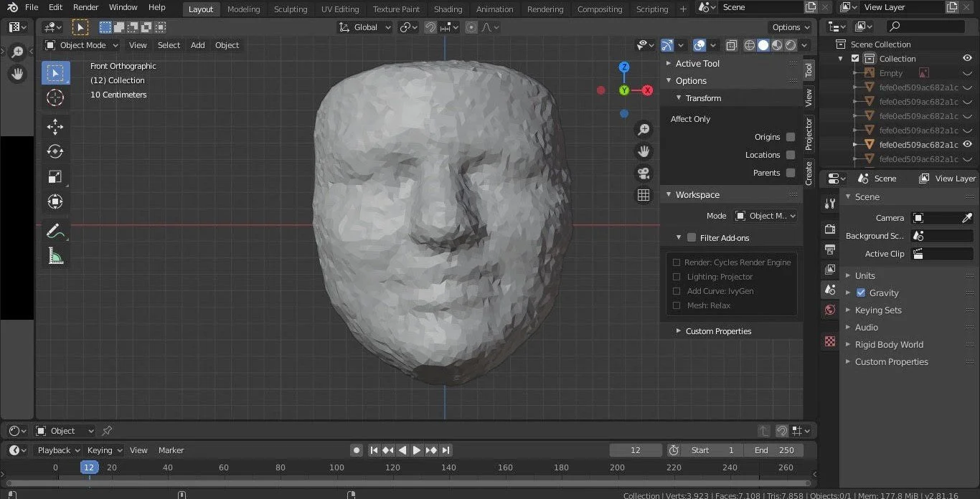The height and width of the screenshot is (499, 980).
Task: Open the Render menu
Action: pos(86,7)
